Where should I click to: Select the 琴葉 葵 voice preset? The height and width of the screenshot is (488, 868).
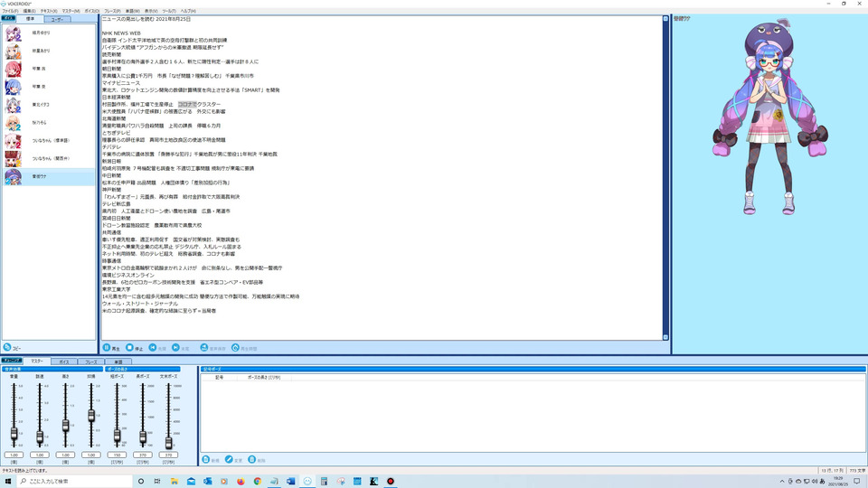point(49,87)
